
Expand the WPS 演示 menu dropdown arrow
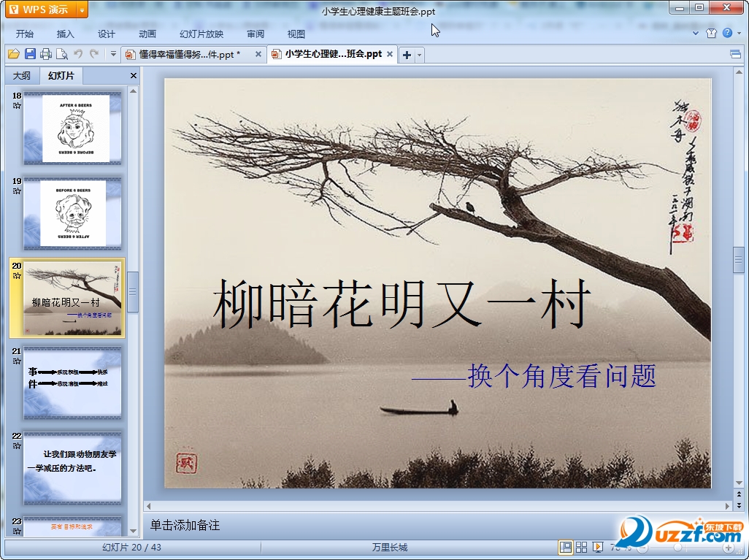coord(82,9)
